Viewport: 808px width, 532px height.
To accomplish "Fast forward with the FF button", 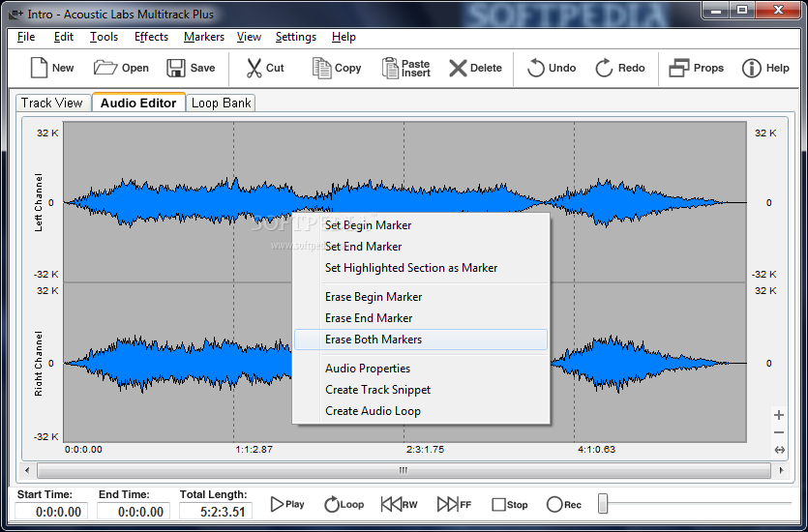I will pos(454,504).
